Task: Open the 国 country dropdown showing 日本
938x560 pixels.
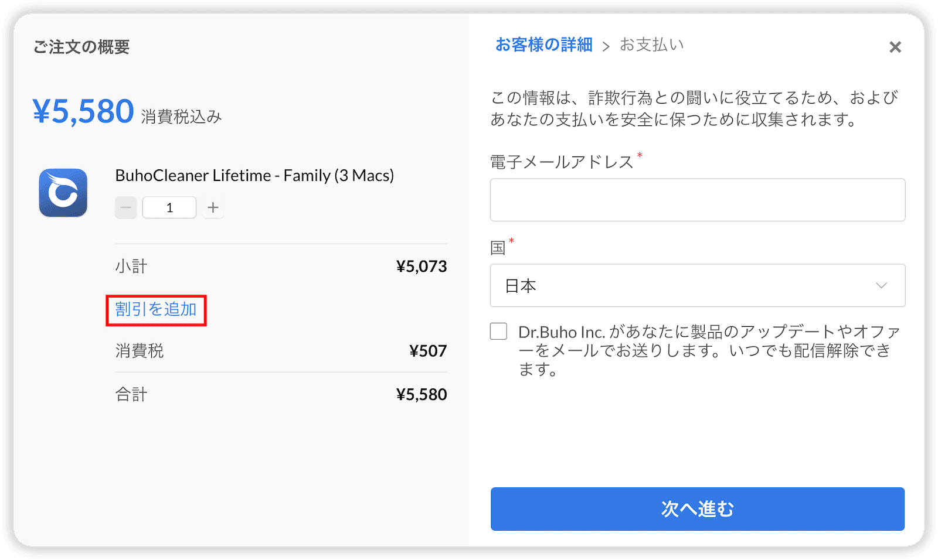Action: (x=698, y=285)
